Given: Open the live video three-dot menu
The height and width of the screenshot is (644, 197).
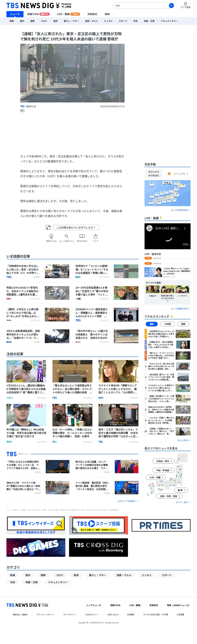Looking at the screenshot, I should tap(185, 228).
